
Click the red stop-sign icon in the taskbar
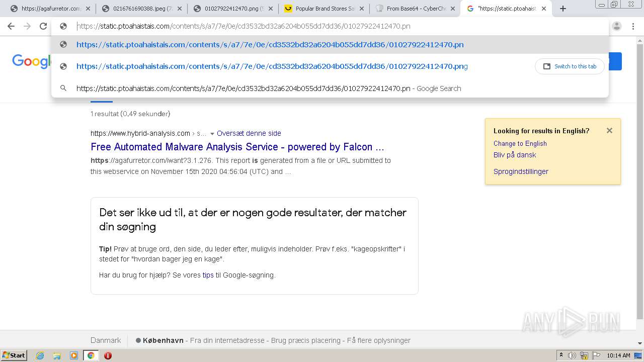coord(108,355)
